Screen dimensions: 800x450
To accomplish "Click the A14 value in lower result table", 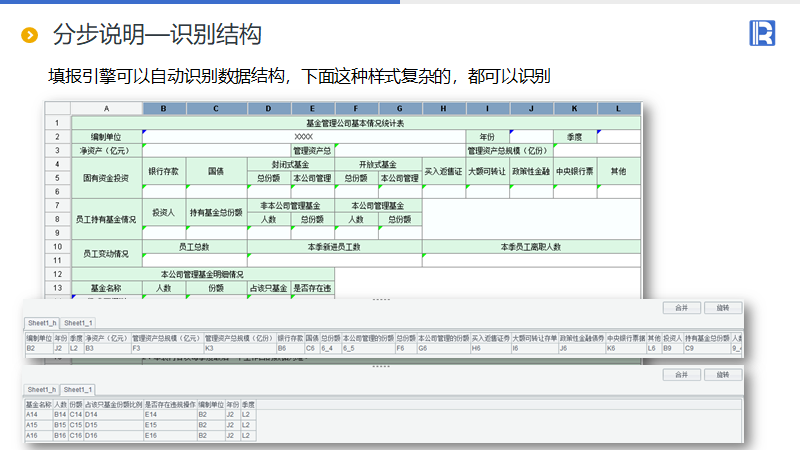I will point(32,413).
